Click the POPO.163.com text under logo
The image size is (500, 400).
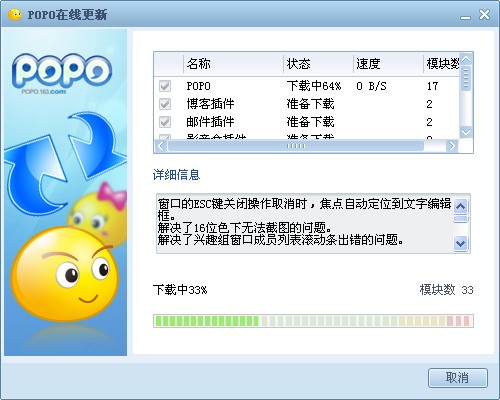tap(44, 92)
